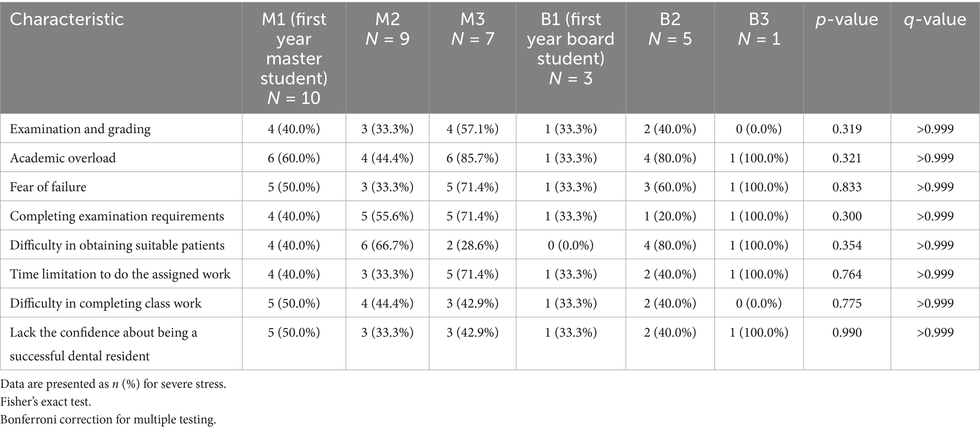The image size is (980, 430).
Task: Click Completing examination requirements row label
Action: click(x=117, y=216)
